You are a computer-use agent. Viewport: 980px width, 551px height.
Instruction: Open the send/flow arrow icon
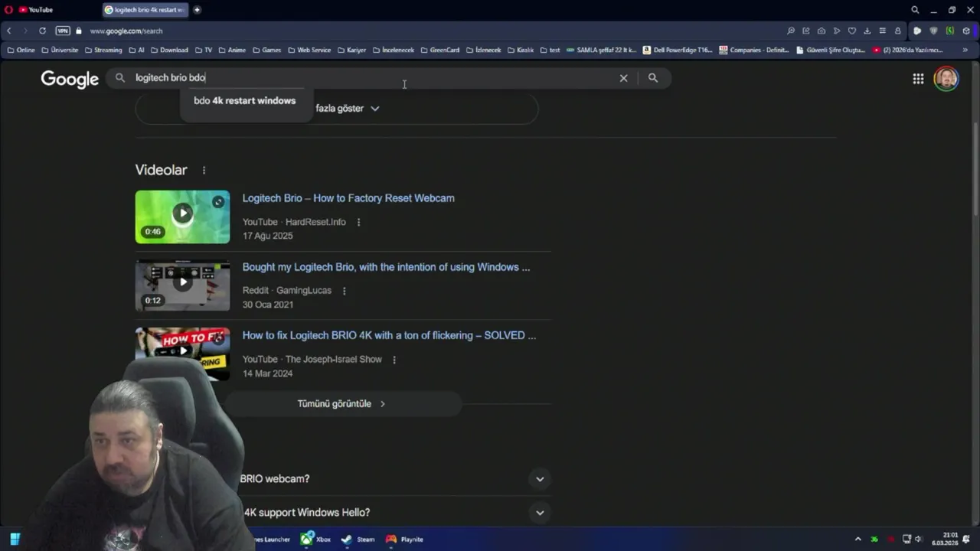tap(837, 31)
